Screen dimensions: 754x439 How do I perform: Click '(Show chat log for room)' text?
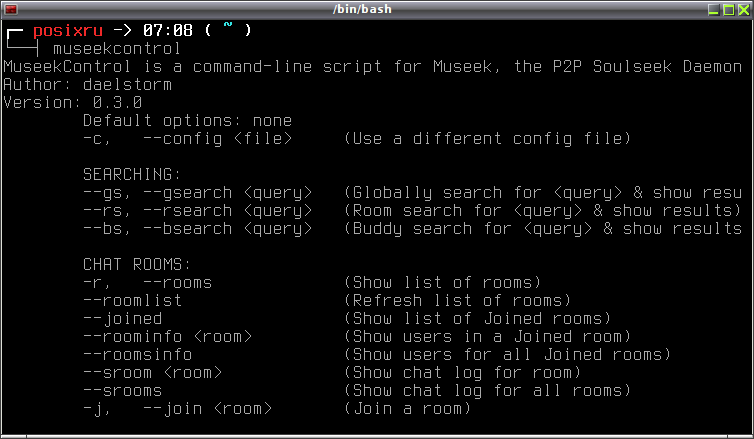click(462, 373)
